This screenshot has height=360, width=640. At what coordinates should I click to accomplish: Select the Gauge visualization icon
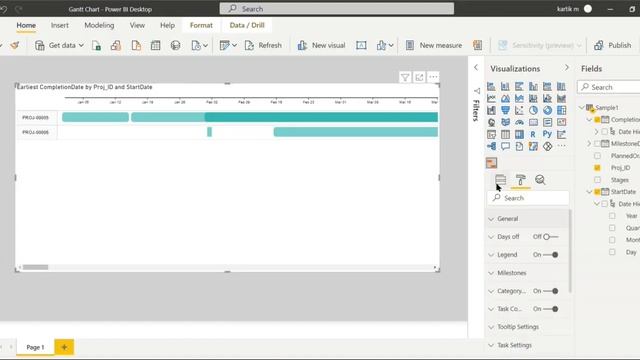pyautogui.click(x=519, y=122)
